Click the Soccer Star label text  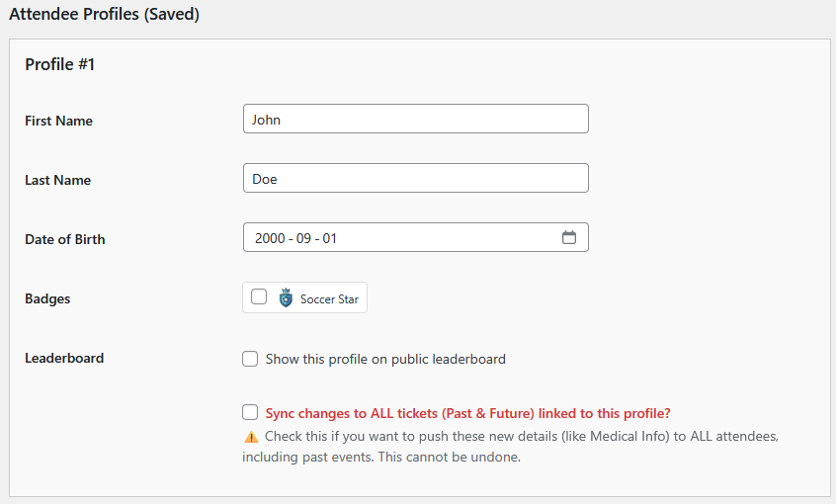[329, 298]
